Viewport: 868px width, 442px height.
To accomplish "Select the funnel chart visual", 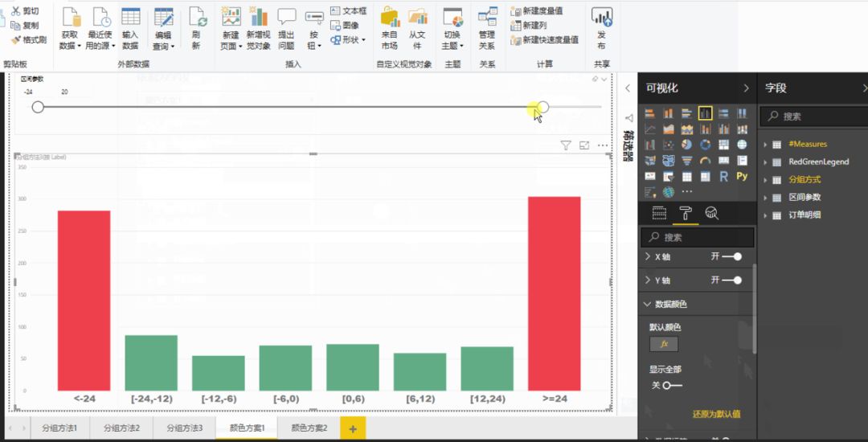I will (x=687, y=161).
